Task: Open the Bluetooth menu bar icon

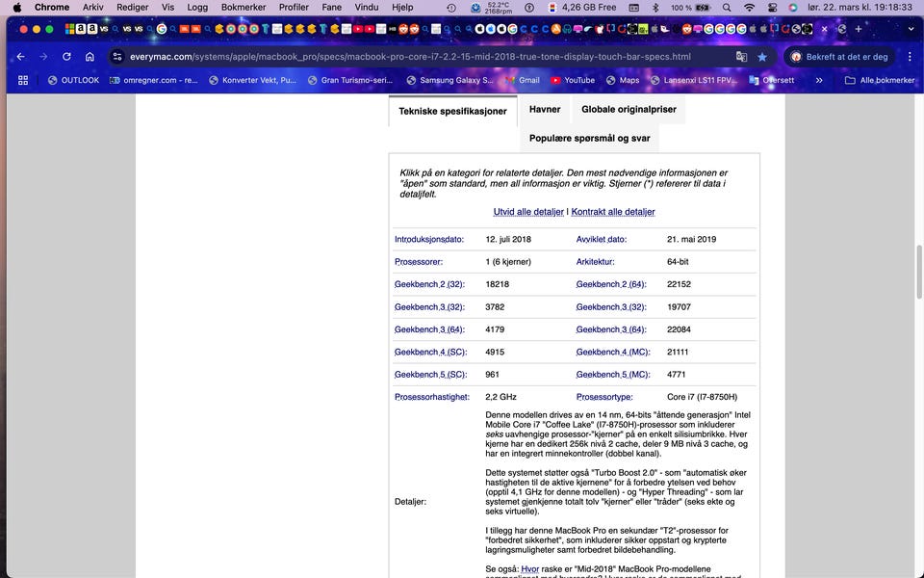Action: point(655,8)
